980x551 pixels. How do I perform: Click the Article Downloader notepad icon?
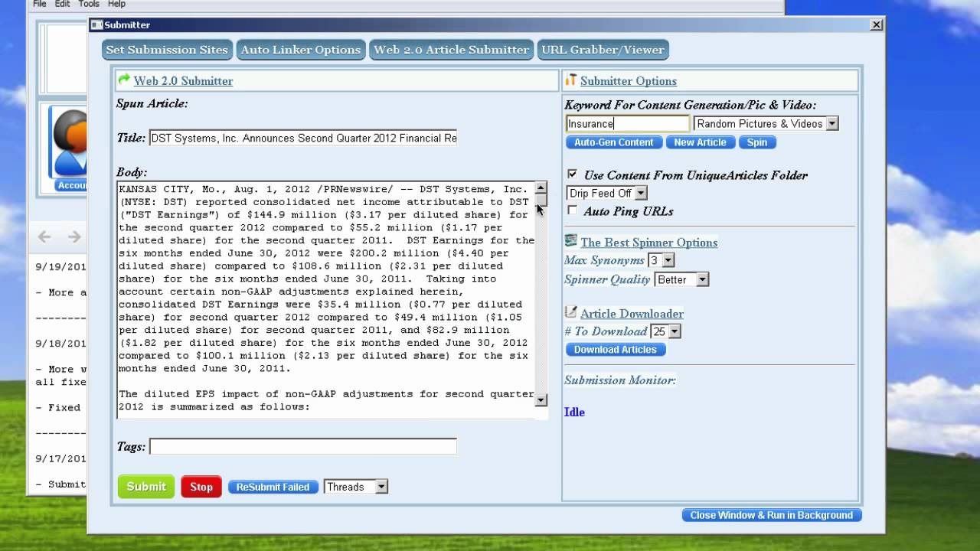pyautogui.click(x=570, y=312)
